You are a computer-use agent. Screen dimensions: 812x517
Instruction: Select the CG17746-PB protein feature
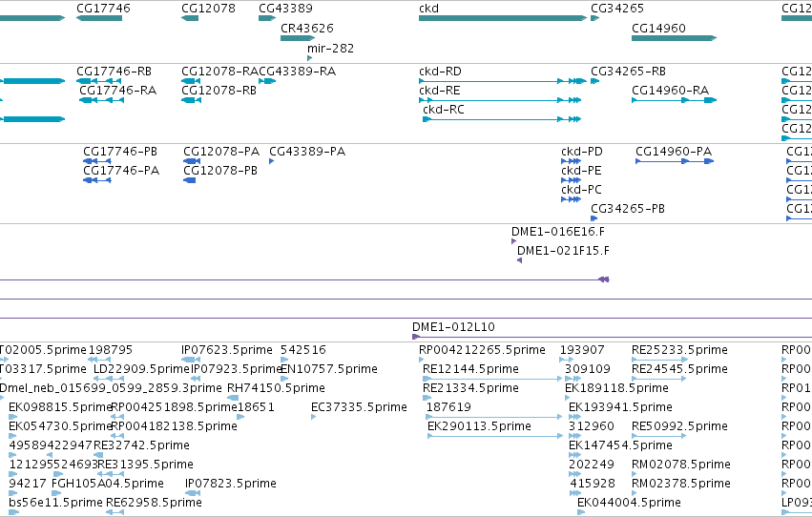pyautogui.click(x=96, y=161)
